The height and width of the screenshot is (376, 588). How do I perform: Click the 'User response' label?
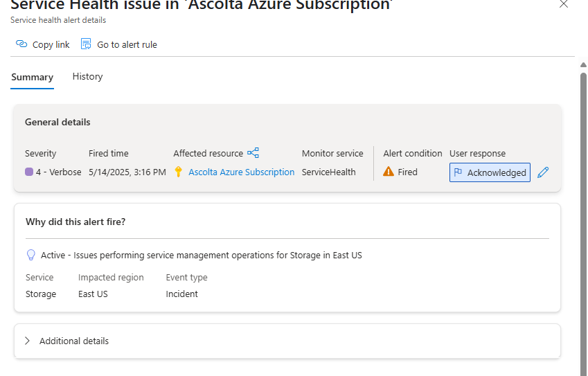477,153
